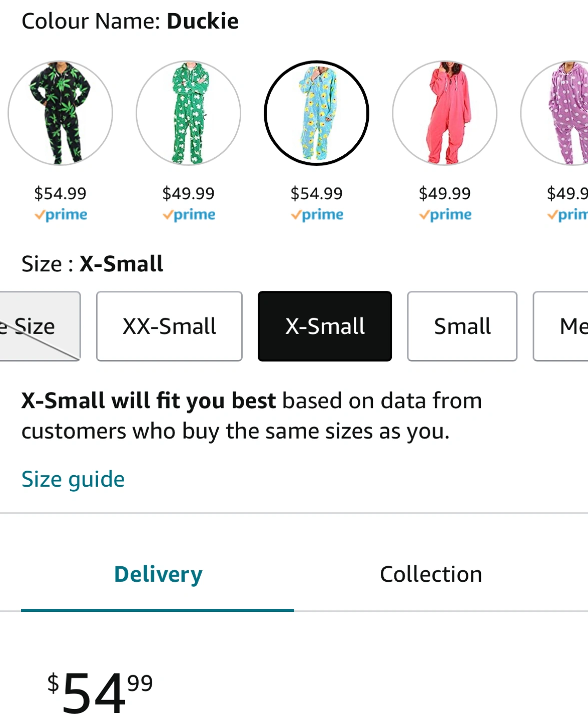Click the $49.99 price under green onesie
The height and width of the screenshot is (721, 588).
click(x=188, y=193)
